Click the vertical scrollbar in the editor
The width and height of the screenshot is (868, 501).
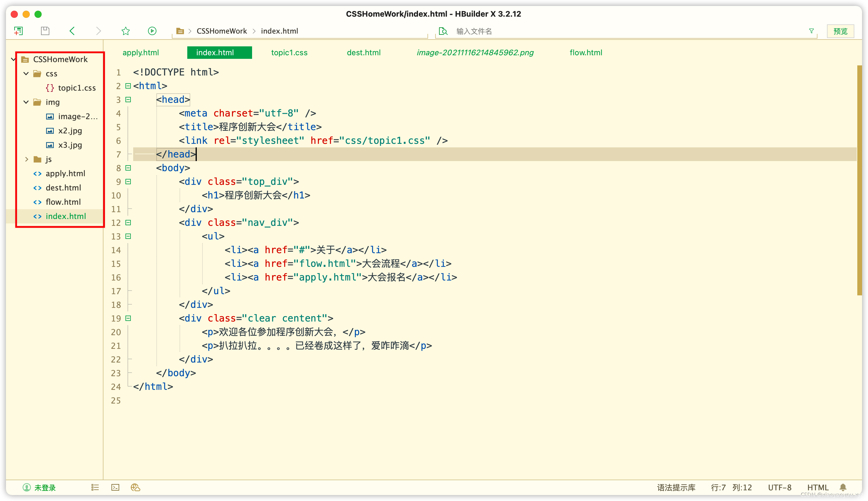point(859,180)
